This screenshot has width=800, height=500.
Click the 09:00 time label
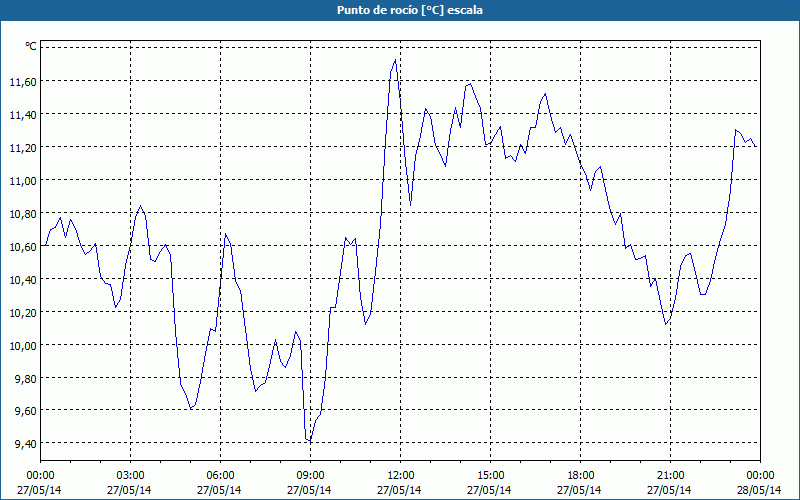310,476
